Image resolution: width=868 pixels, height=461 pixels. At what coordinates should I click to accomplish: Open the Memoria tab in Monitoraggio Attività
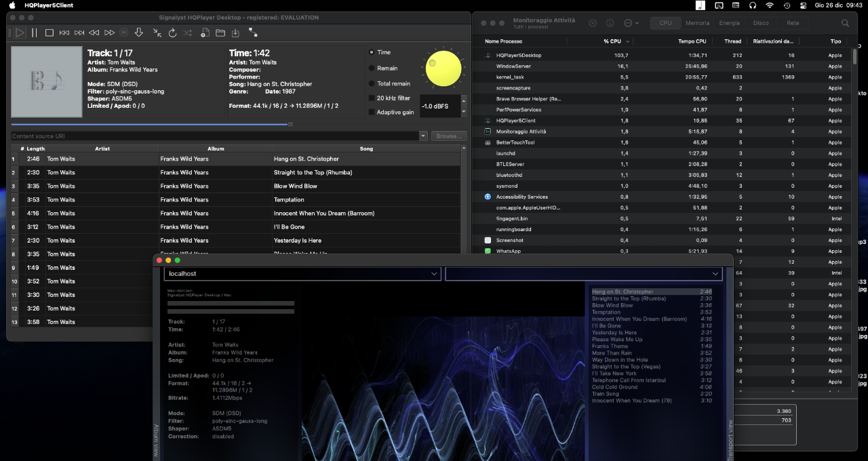pyautogui.click(x=697, y=23)
